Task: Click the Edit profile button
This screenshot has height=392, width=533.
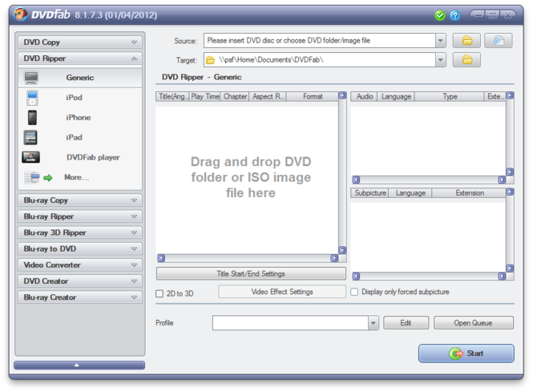Action: click(406, 323)
